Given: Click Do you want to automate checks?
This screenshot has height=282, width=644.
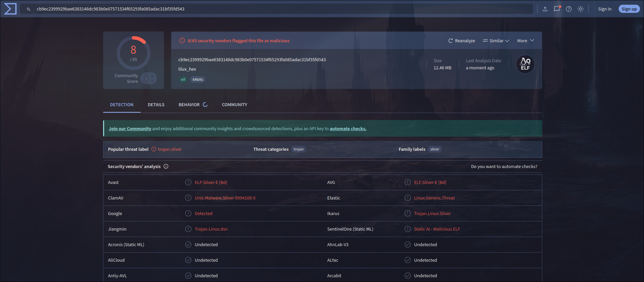Looking at the screenshot, I should [504, 166].
